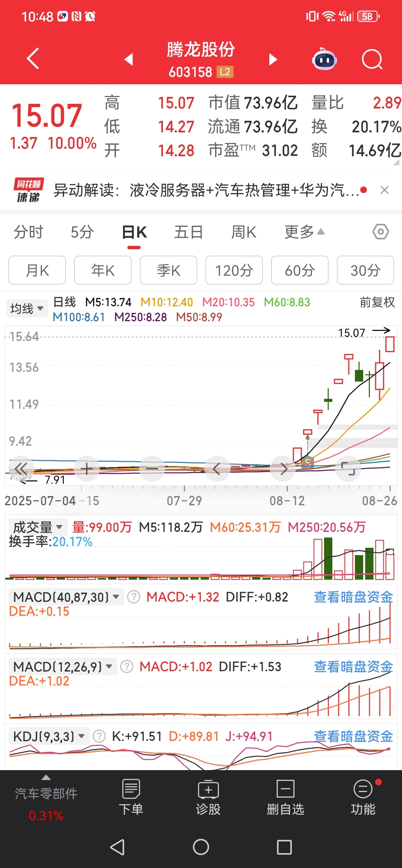Select 年K period
The image size is (402, 868).
(103, 270)
